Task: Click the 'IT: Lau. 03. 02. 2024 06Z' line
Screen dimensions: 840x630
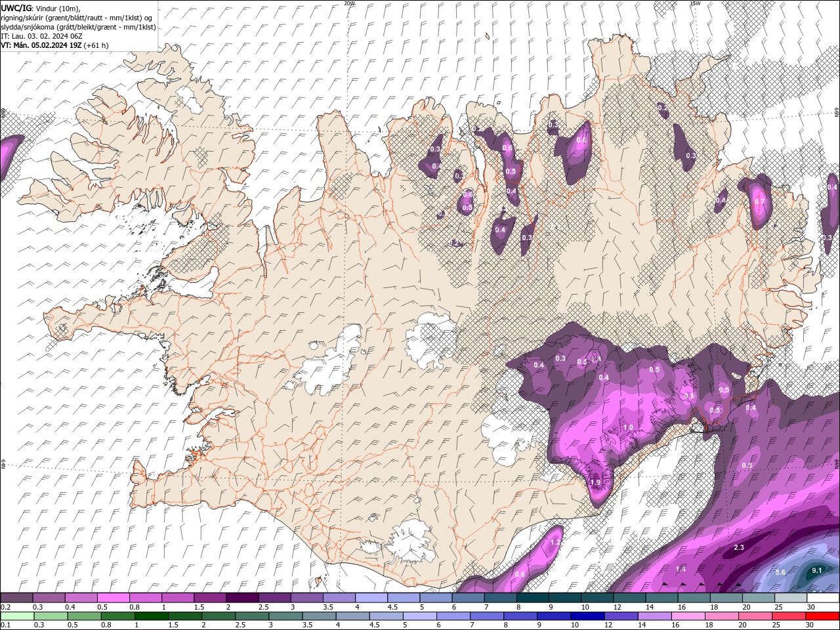Action: (41, 36)
